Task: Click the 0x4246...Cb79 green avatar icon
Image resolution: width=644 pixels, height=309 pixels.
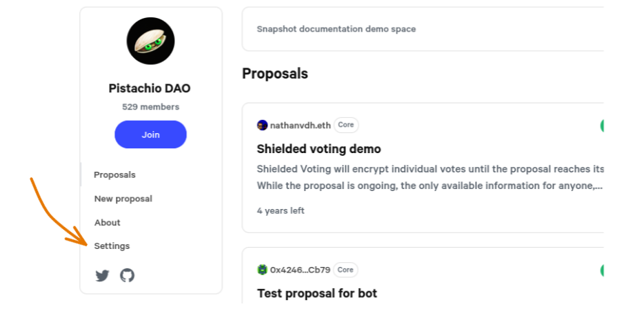Action: click(262, 270)
